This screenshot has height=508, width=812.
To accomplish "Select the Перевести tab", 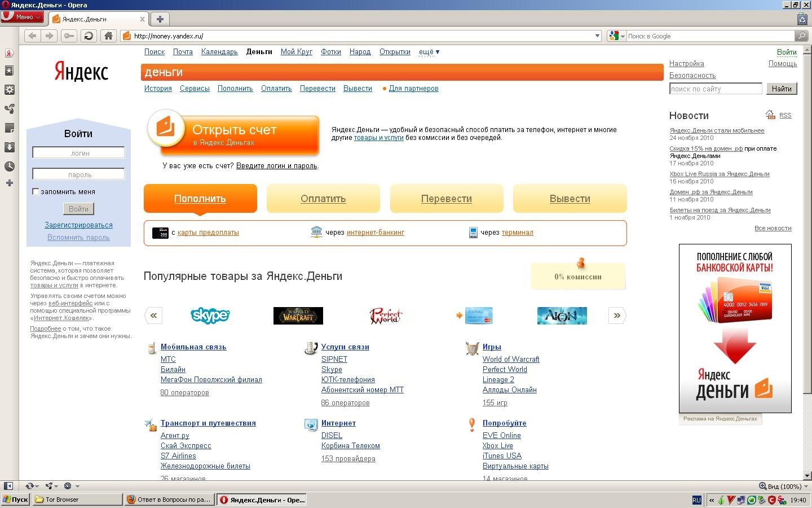I will (447, 199).
